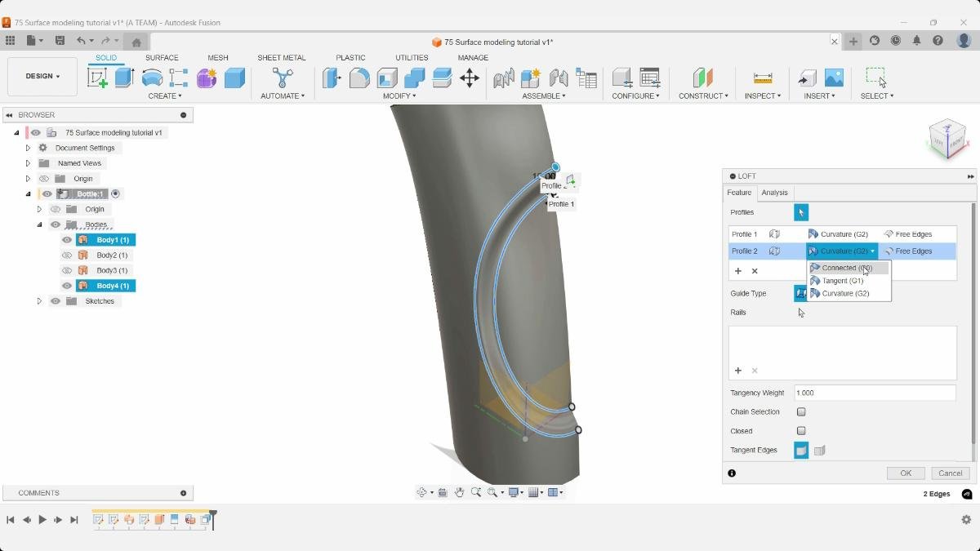Click the timeline play button
The image size is (980, 551).
pyautogui.click(x=42, y=519)
